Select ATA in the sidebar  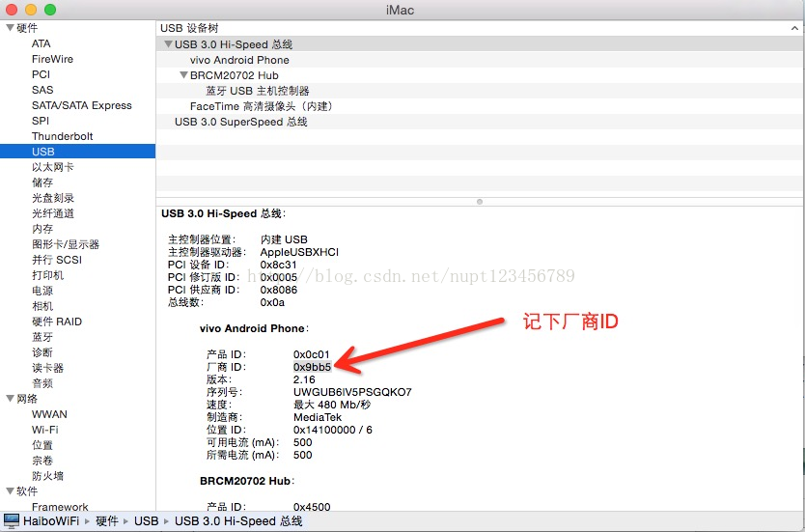[x=42, y=43]
